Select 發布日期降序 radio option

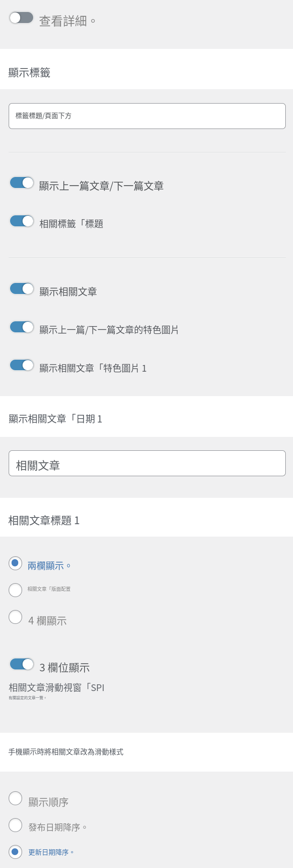pos(15,825)
